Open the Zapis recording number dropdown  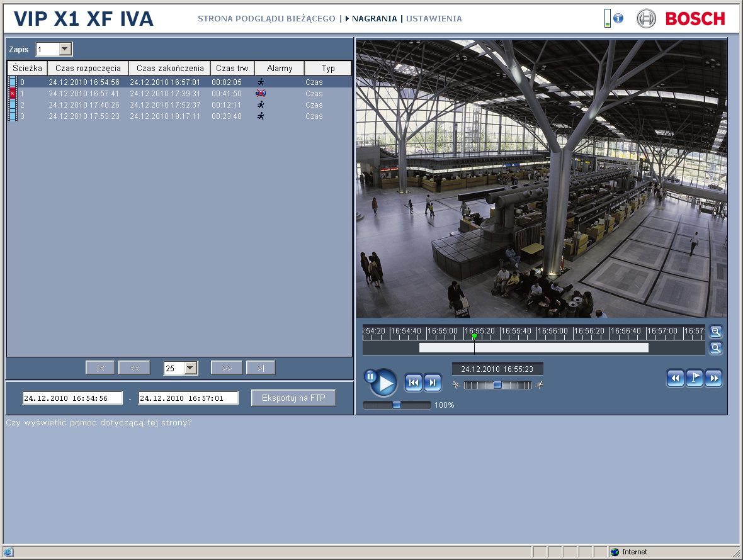click(x=65, y=49)
